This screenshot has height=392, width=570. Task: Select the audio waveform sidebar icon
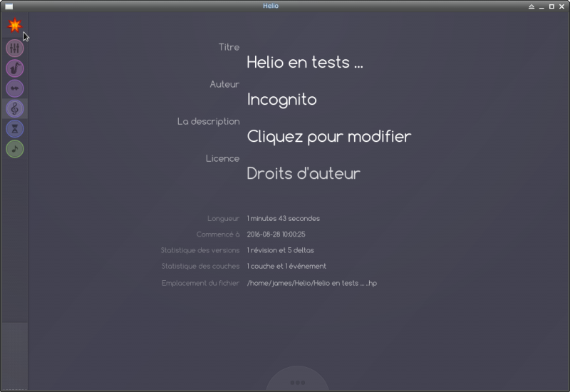tap(15, 88)
